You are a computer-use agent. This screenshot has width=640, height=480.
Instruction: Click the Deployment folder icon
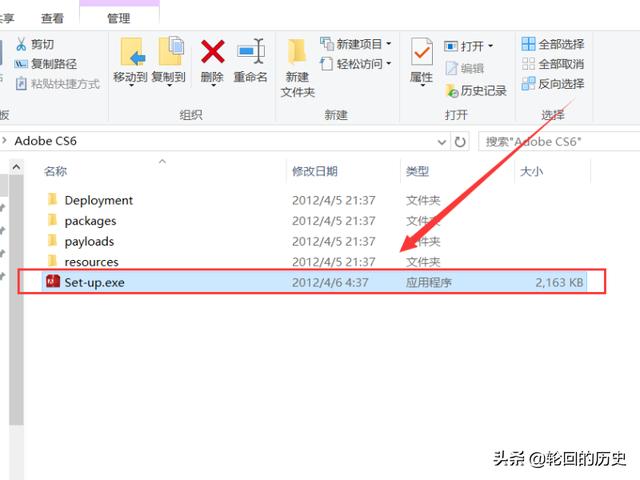coord(52,200)
